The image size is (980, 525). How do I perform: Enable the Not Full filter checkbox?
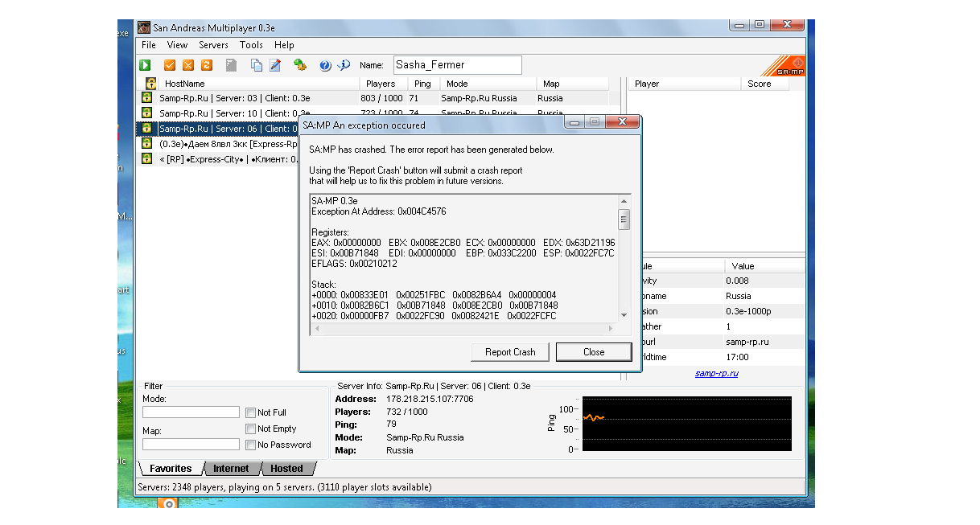[250, 412]
